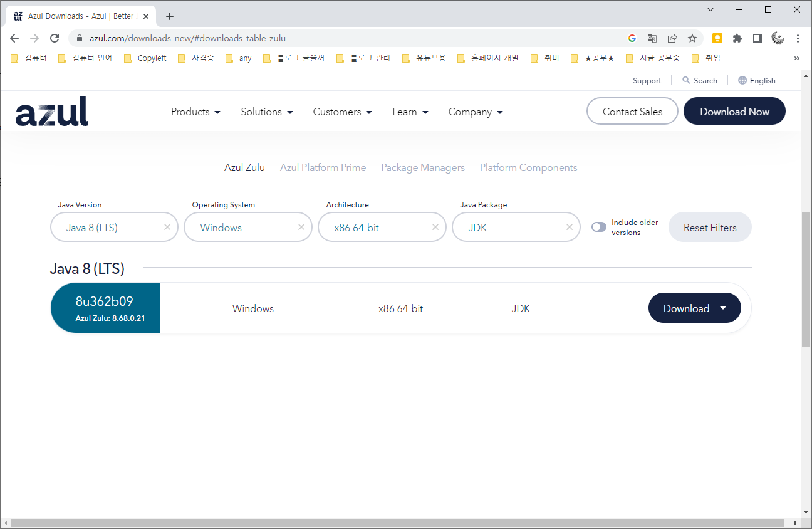Viewport: 812px width, 529px height.
Task: Go back with the browser back arrow
Action: click(14, 38)
